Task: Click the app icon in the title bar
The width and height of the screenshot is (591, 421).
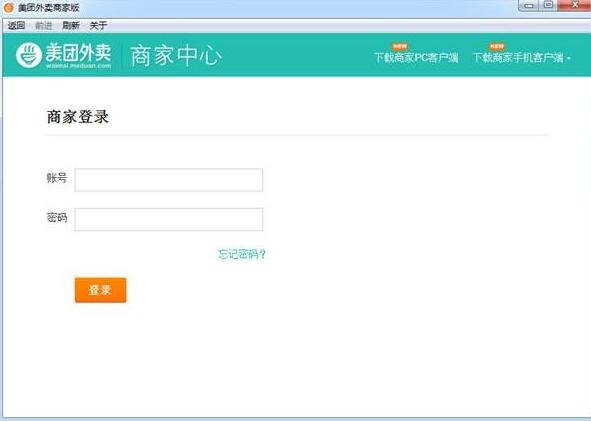Action: (x=9, y=8)
